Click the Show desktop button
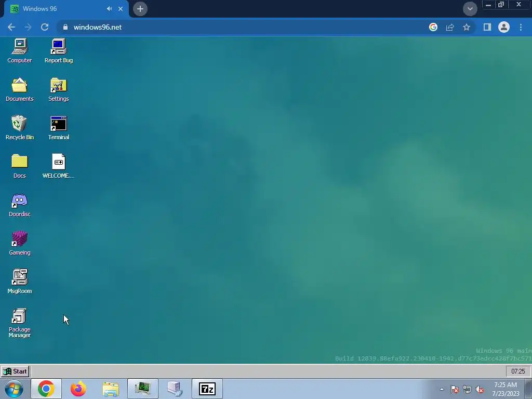532x399 pixels. coord(528,389)
